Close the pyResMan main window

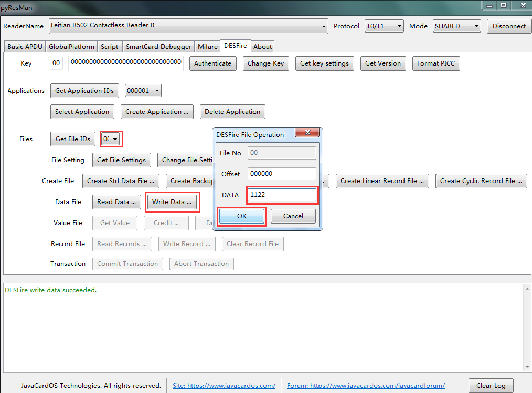tap(523, 5)
